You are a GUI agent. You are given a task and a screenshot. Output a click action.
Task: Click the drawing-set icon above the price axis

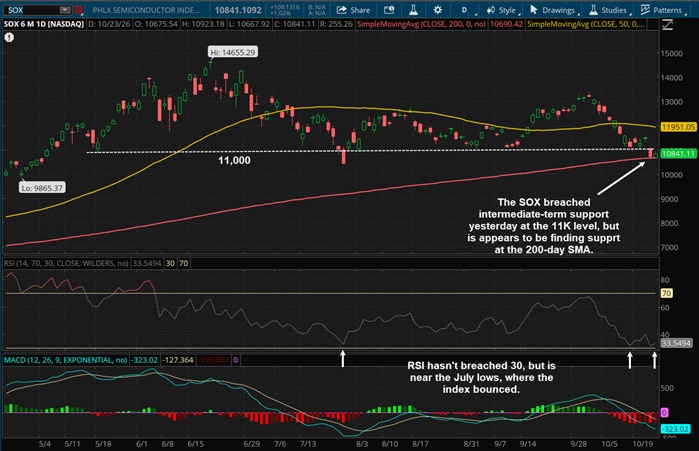tap(667, 25)
